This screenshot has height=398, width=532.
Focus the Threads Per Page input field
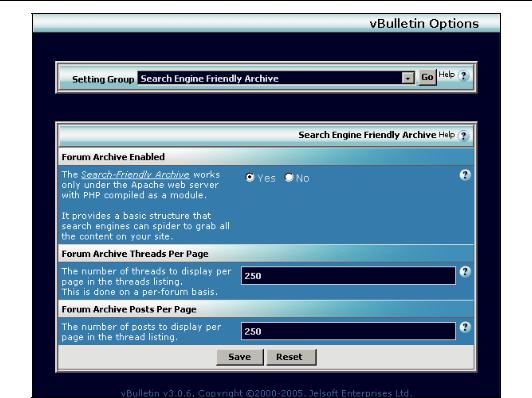click(x=348, y=276)
